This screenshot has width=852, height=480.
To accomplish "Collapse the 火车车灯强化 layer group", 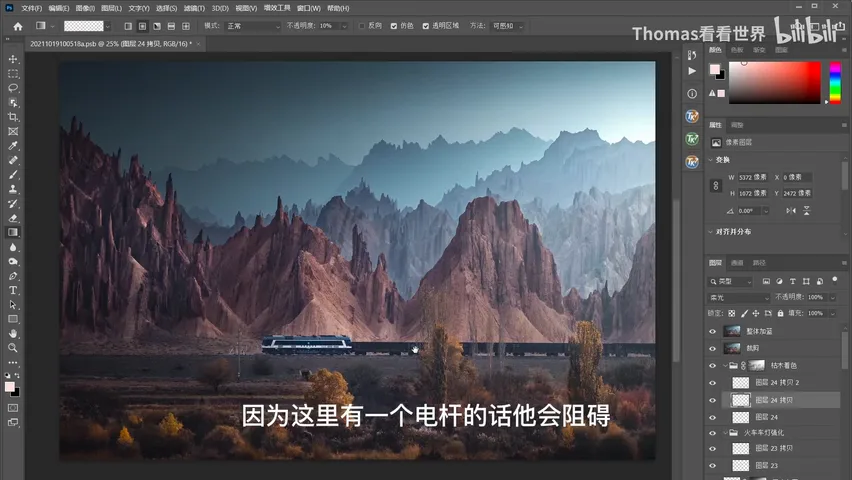I will pos(725,433).
